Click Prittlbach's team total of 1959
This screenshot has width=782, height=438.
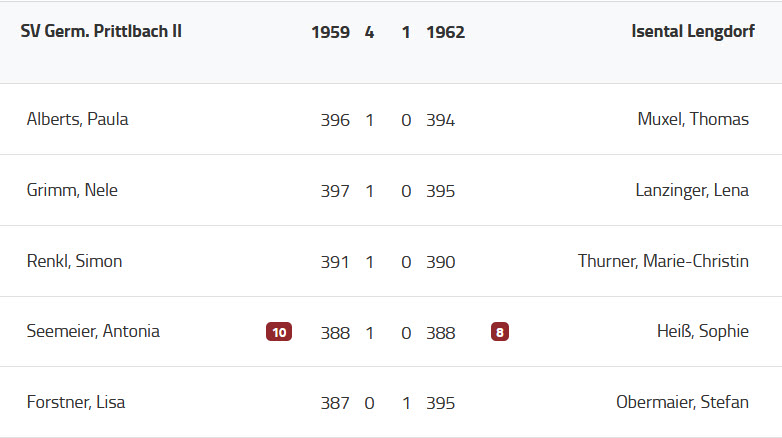[x=330, y=32]
